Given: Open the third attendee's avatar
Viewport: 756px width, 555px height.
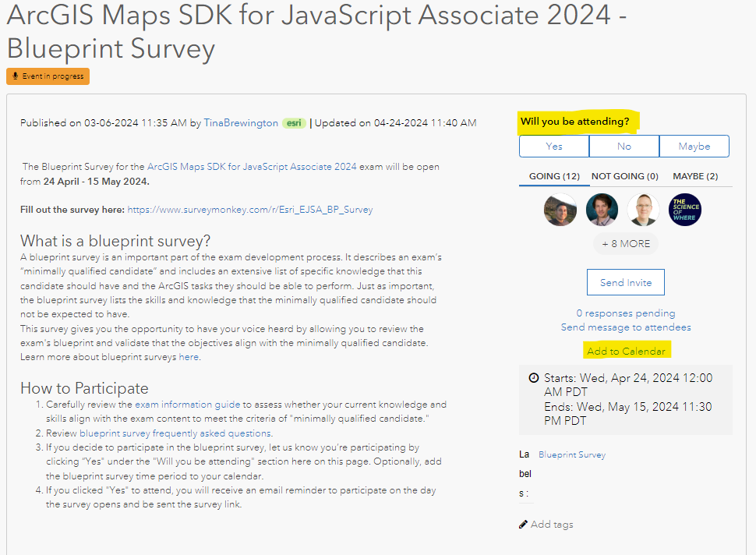Looking at the screenshot, I should coord(644,210).
